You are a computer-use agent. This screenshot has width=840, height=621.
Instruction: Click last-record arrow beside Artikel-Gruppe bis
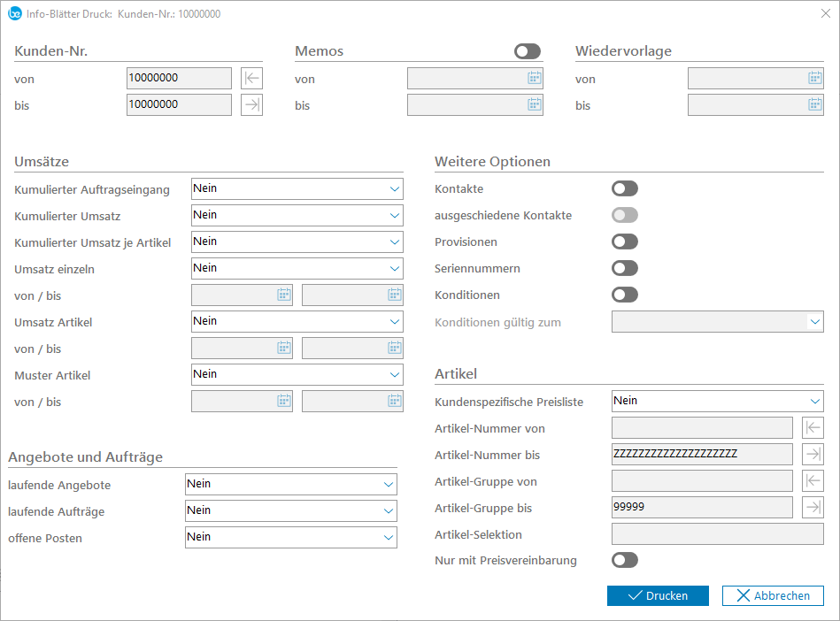tap(813, 508)
